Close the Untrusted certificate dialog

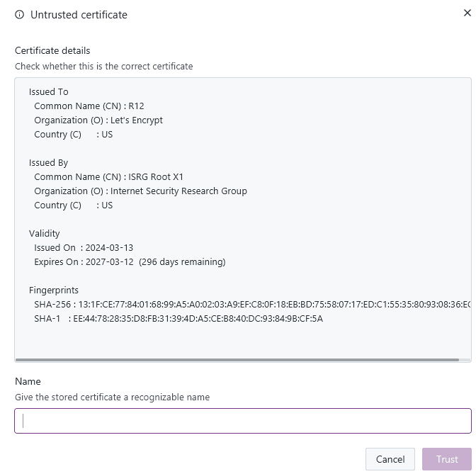pyautogui.click(x=467, y=13)
